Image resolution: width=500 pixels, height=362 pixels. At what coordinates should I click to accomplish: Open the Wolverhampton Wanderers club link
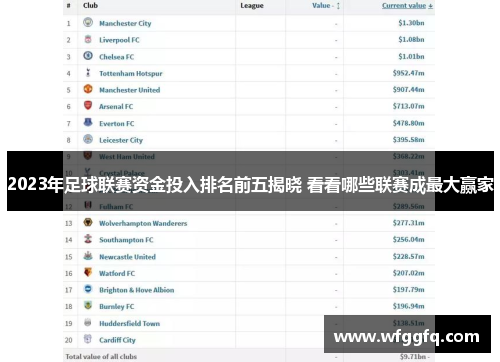point(143,223)
